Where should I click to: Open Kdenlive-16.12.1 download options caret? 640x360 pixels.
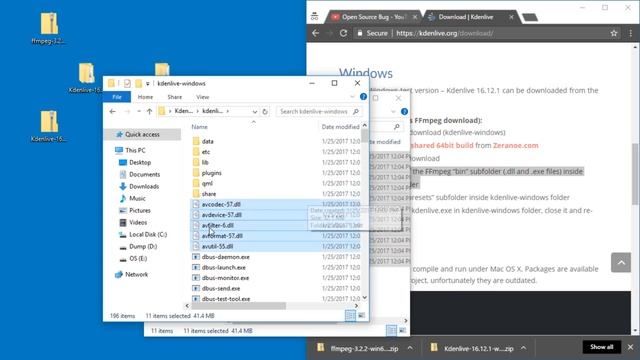pyautogui.click(x=523, y=348)
